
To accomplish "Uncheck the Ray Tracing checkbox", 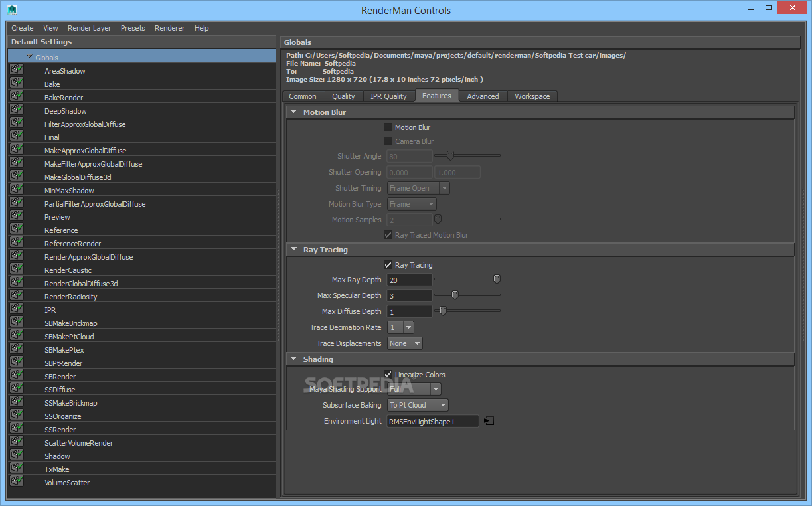I will tap(388, 264).
